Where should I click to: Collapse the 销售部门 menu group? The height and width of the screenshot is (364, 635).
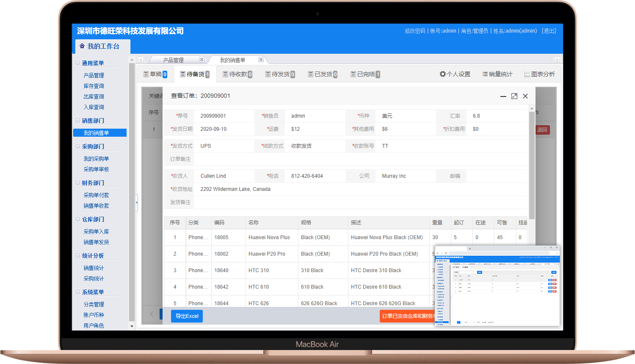click(x=78, y=121)
